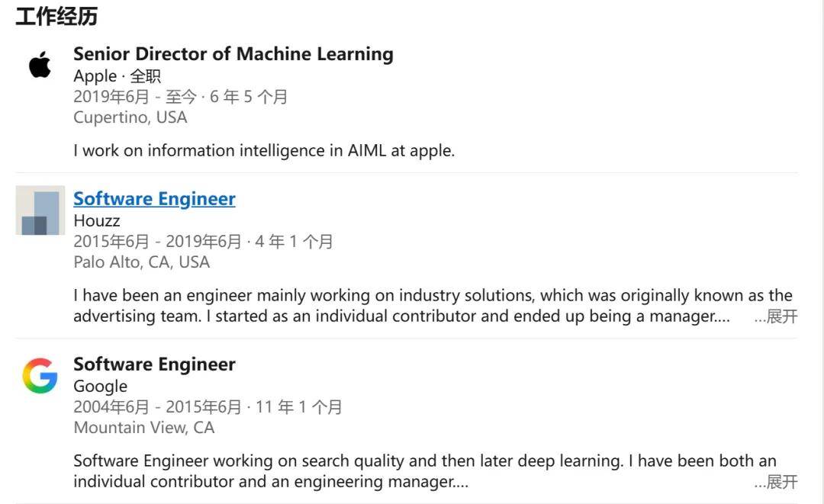This screenshot has height=504, width=824.
Task: Click the Palo Alto, CA, USA location
Action: coord(141,262)
